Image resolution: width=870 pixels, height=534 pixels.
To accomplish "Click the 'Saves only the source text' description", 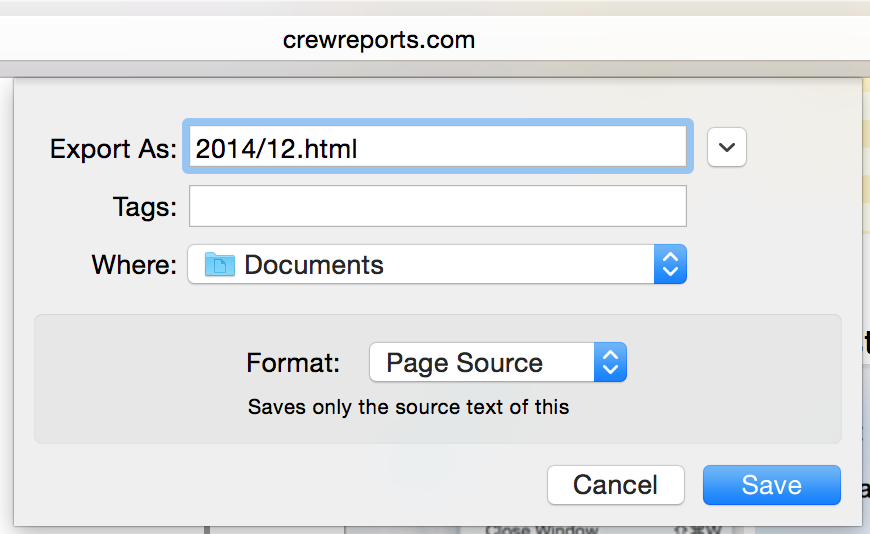I will tap(408, 407).
